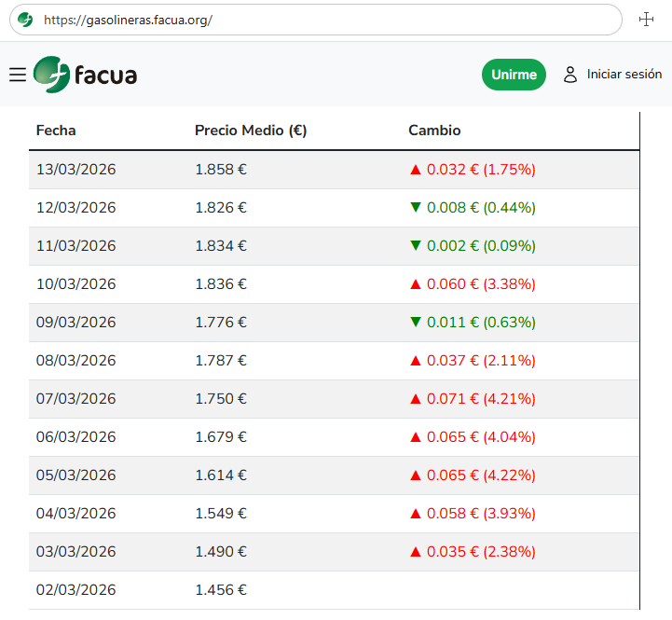Click the change value 0.002 € (0.09%)
Screen dimensions: 672x620
(481, 246)
